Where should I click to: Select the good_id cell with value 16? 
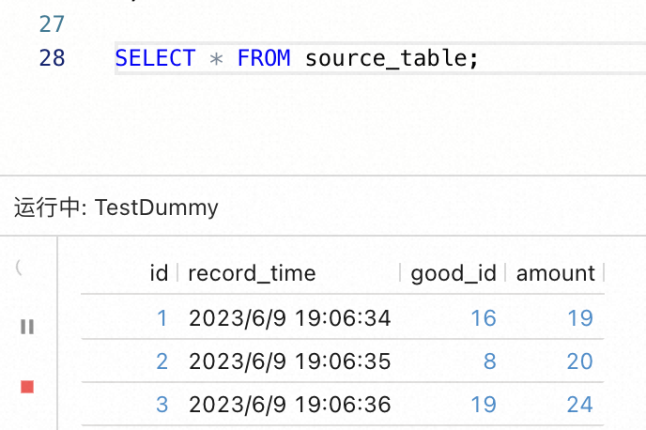click(x=483, y=318)
